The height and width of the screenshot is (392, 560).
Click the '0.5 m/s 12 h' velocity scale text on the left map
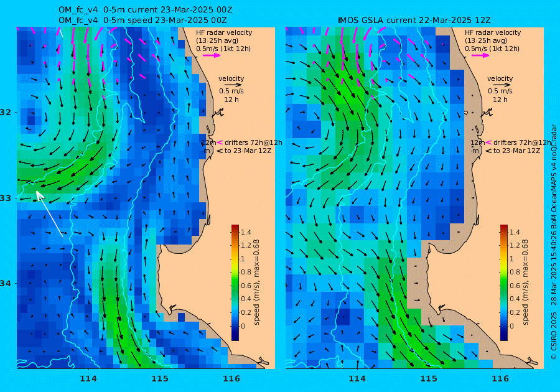point(231,95)
